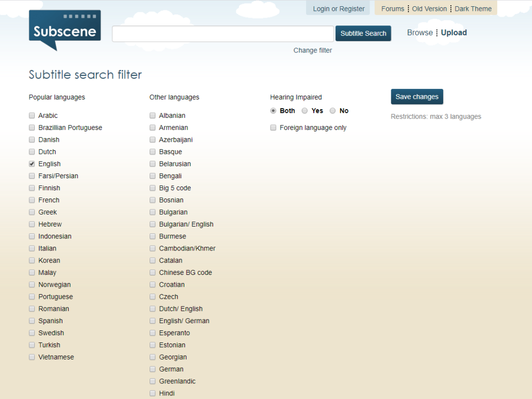Image resolution: width=532 pixels, height=399 pixels.
Task: Check the Vietnamese checkbox
Action: coord(32,357)
